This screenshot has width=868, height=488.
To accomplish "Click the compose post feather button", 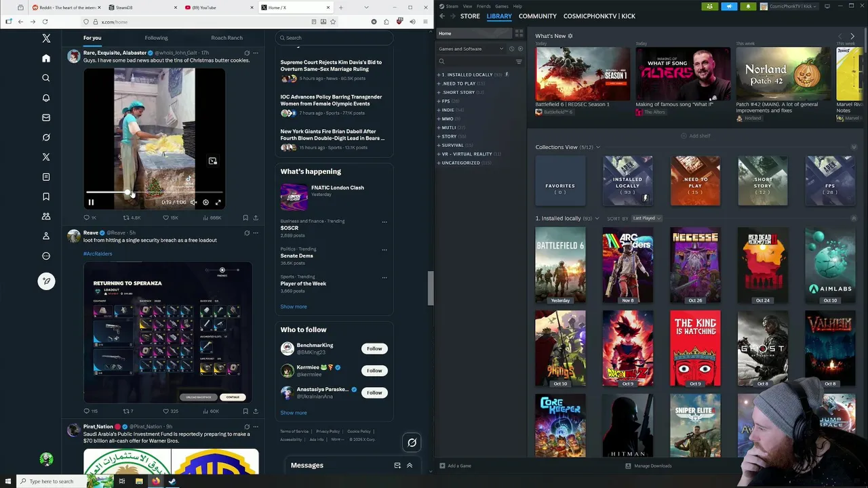I will (x=46, y=281).
